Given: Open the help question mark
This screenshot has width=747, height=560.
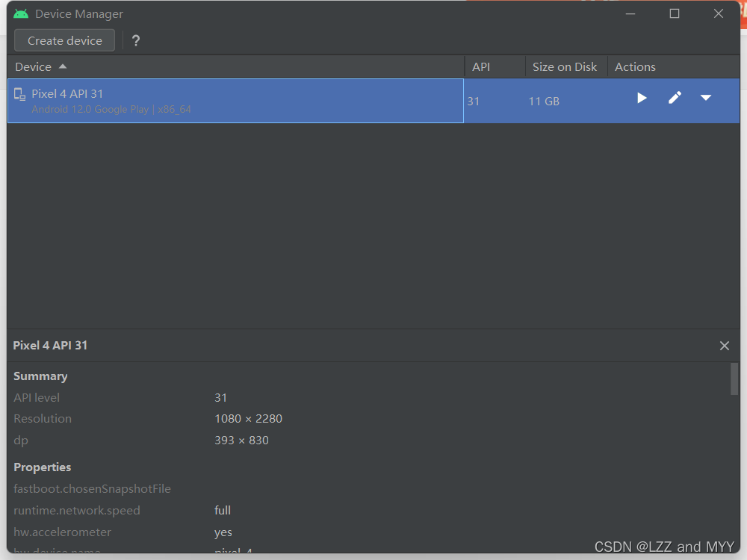Looking at the screenshot, I should pos(136,41).
